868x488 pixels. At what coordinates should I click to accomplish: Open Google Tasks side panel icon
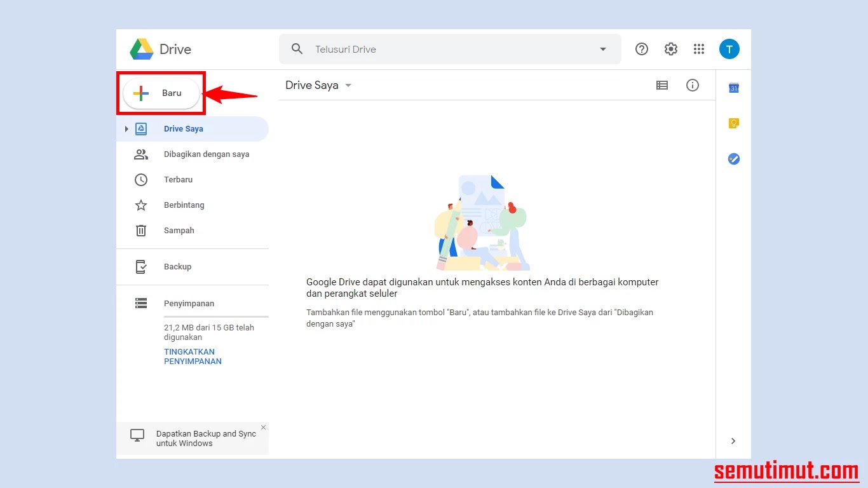[x=734, y=159]
